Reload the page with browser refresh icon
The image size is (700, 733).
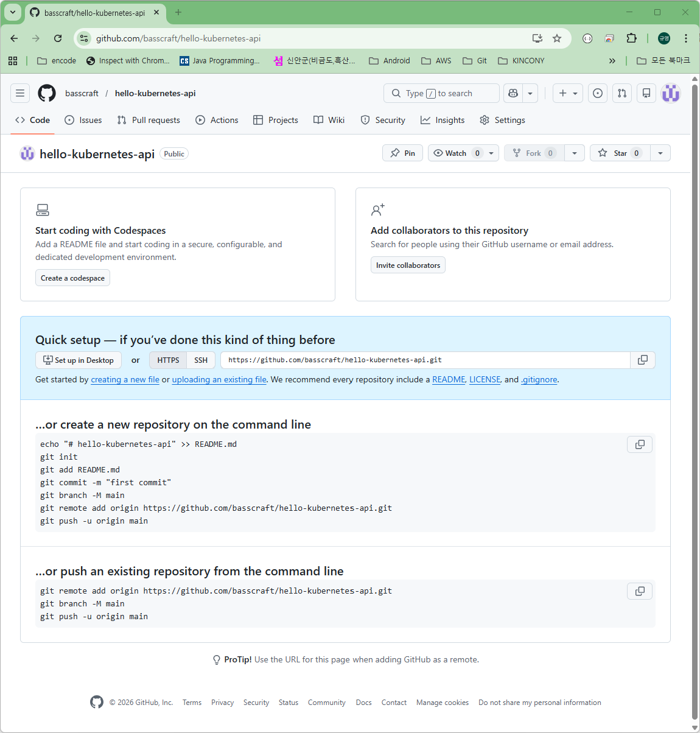pyautogui.click(x=58, y=38)
